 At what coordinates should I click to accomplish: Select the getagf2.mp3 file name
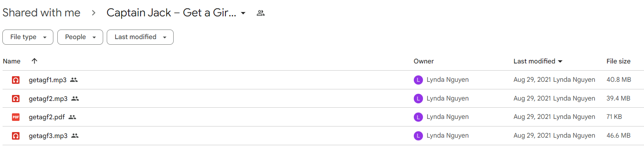pos(48,99)
